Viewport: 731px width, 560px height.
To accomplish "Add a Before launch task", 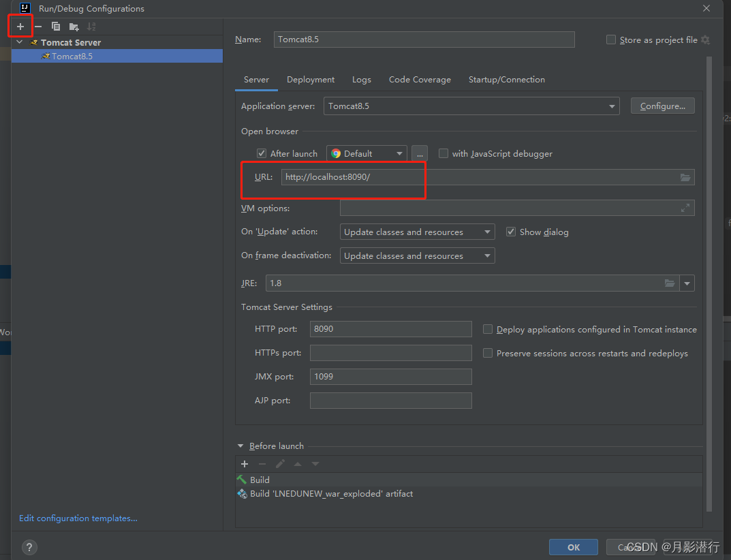I will coord(245,464).
